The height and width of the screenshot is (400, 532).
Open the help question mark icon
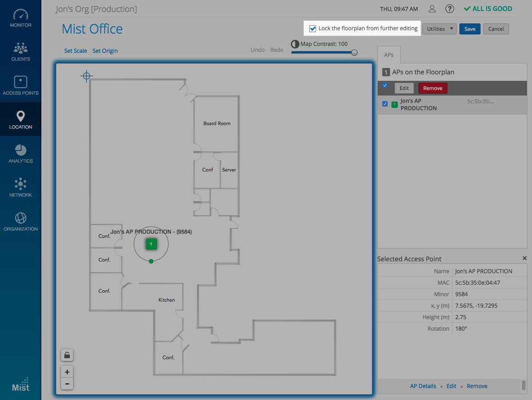[x=450, y=9]
